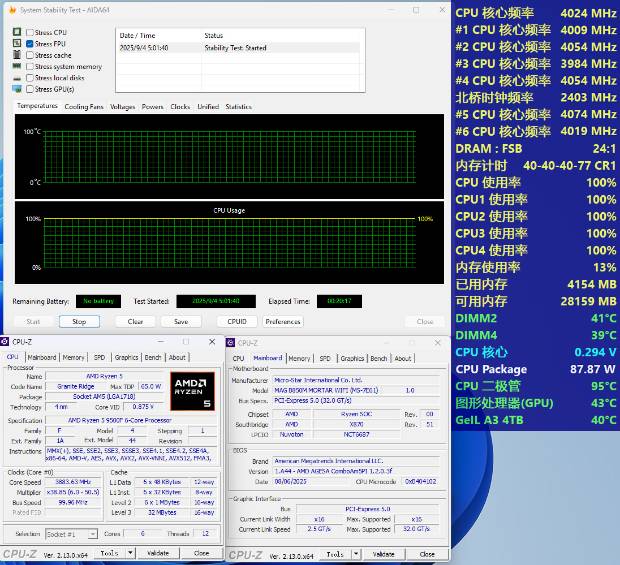Viewport: 620px width, 565px height.
Task: Click the CPU-Z app icon in left window title
Action: [5, 342]
